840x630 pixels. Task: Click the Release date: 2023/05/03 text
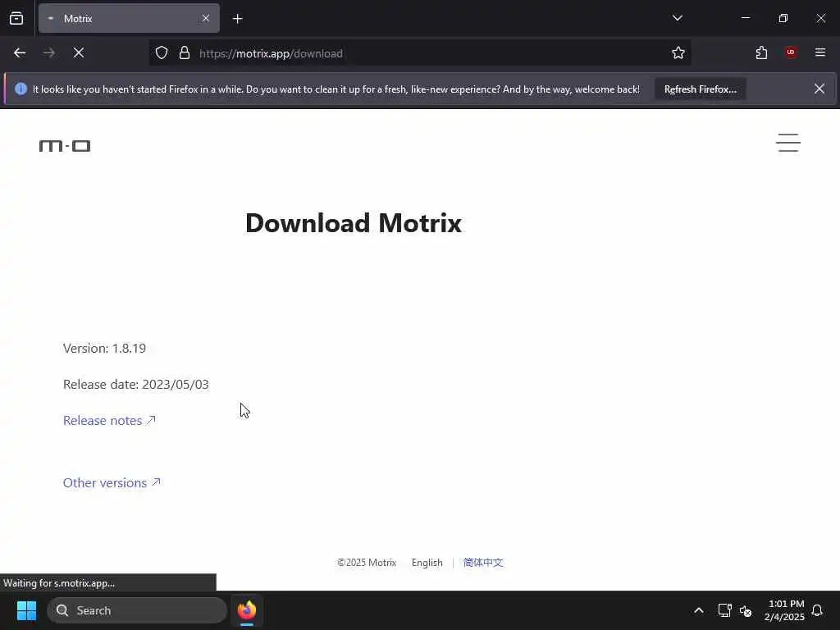point(136,385)
